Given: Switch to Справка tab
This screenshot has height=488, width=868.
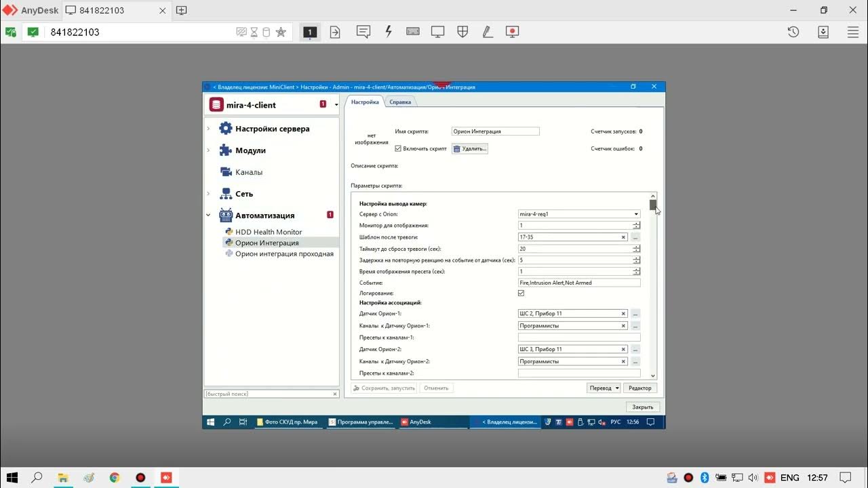Looking at the screenshot, I should click(x=400, y=102).
